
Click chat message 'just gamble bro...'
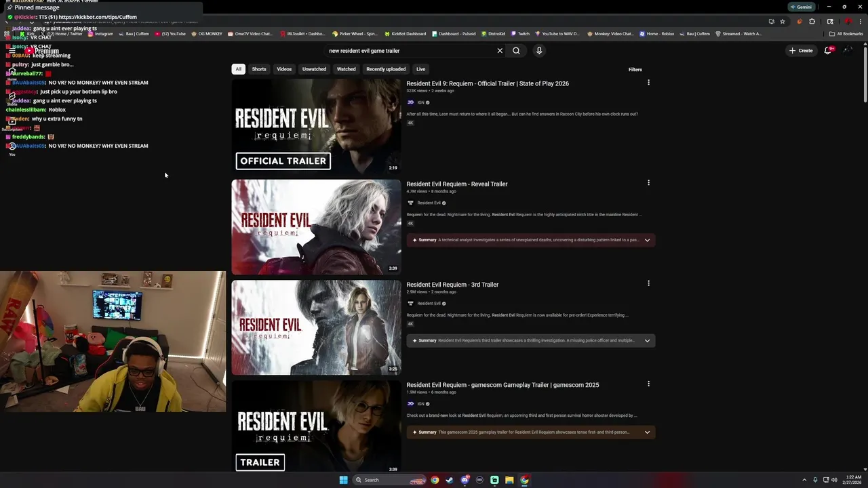click(52, 64)
